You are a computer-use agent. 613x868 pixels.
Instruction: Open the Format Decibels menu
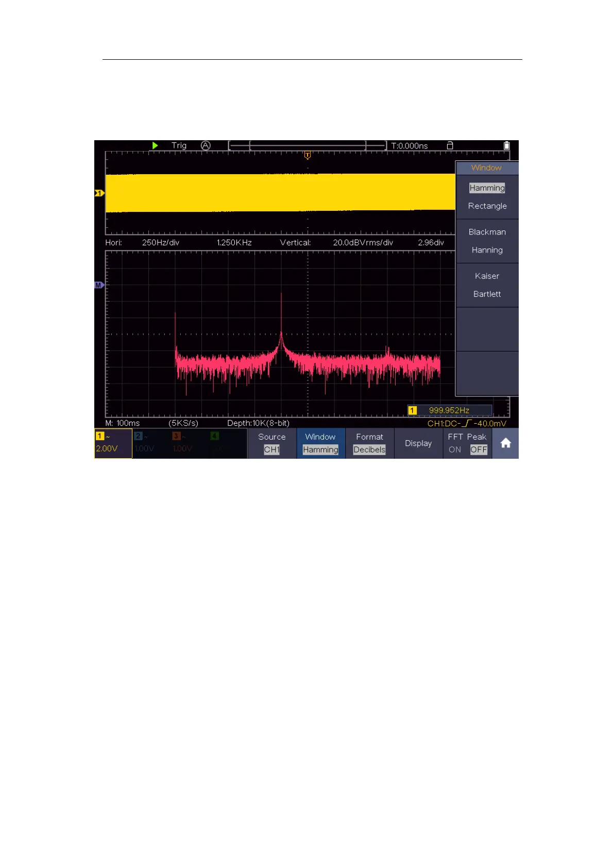tap(369, 443)
